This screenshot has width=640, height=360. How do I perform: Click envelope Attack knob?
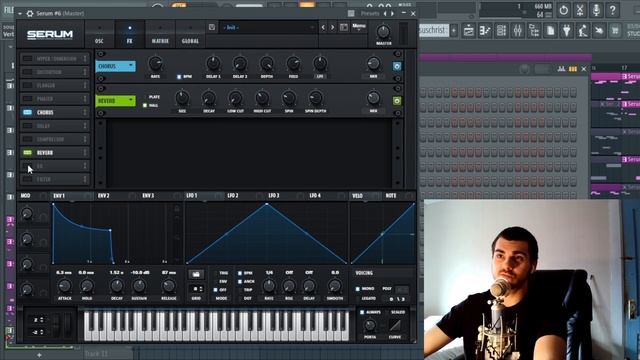[x=64, y=286]
